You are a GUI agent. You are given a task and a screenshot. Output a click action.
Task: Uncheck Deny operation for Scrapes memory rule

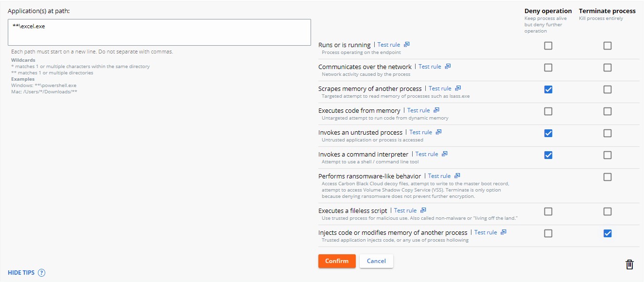pyautogui.click(x=548, y=89)
